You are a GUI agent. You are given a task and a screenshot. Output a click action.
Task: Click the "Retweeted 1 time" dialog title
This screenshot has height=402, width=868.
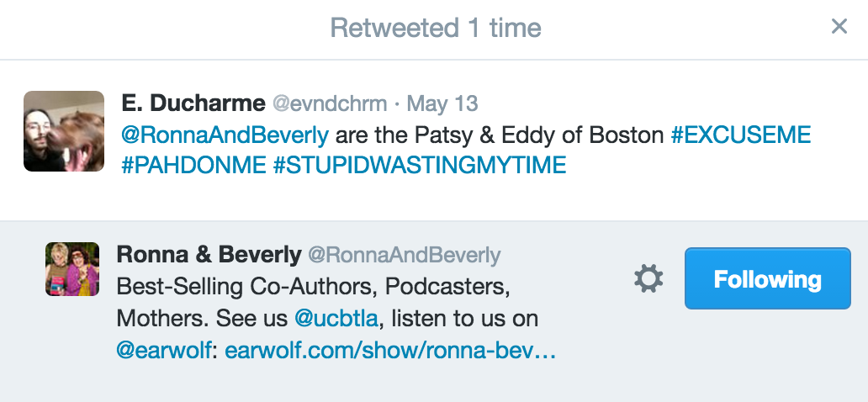435,28
